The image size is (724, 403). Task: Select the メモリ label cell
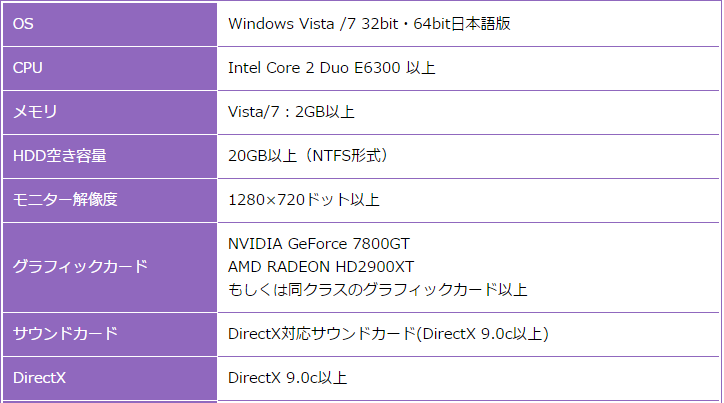[110, 112]
